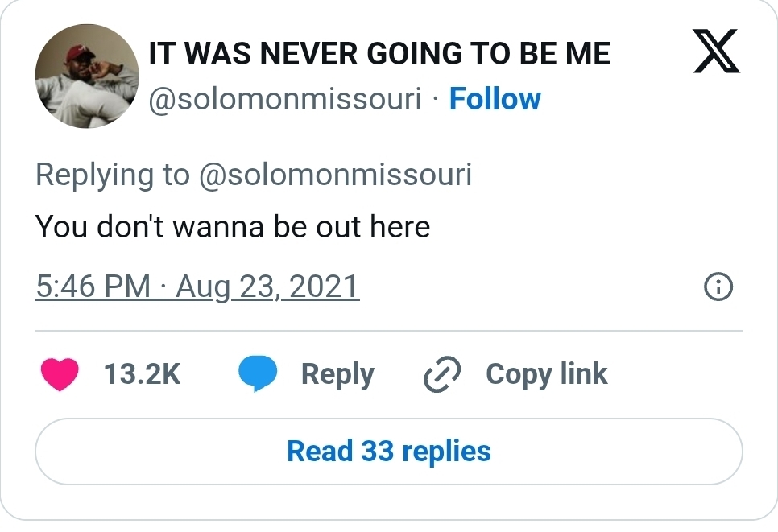The image size is (778, 532).
Task: Select the tweet text You don't wanna be out here
Action: click(233, 226)
